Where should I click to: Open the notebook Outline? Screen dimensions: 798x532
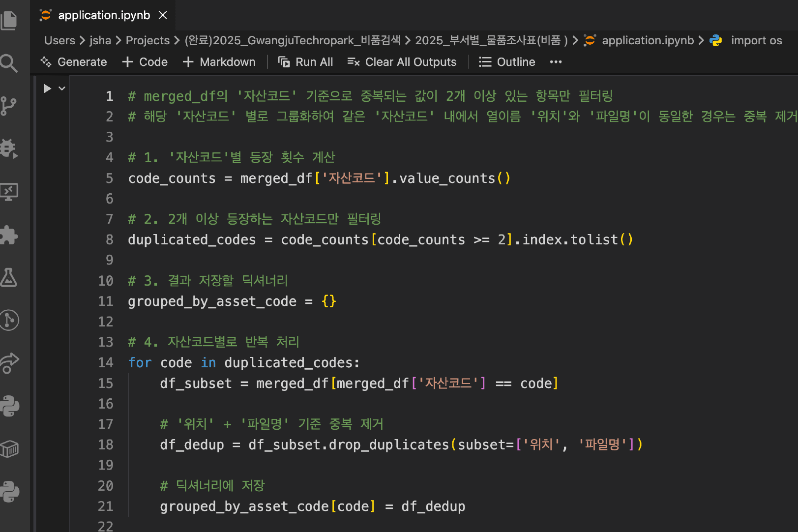click(507, 62)
